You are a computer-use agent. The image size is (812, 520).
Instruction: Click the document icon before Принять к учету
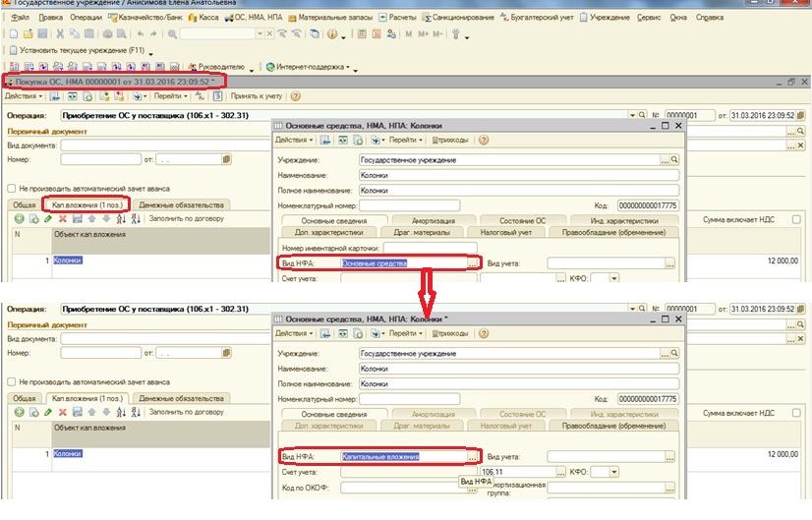tap(217, 96)
